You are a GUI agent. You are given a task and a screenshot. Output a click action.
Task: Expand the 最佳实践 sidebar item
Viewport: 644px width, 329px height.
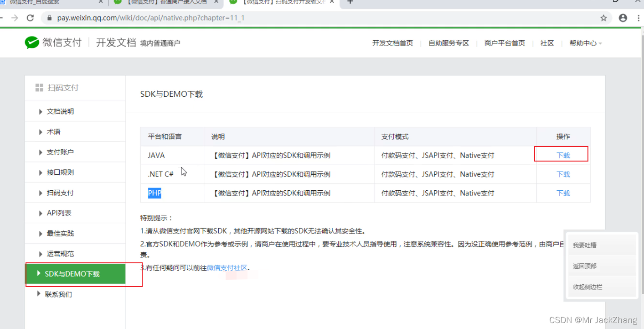pos(75,233)
